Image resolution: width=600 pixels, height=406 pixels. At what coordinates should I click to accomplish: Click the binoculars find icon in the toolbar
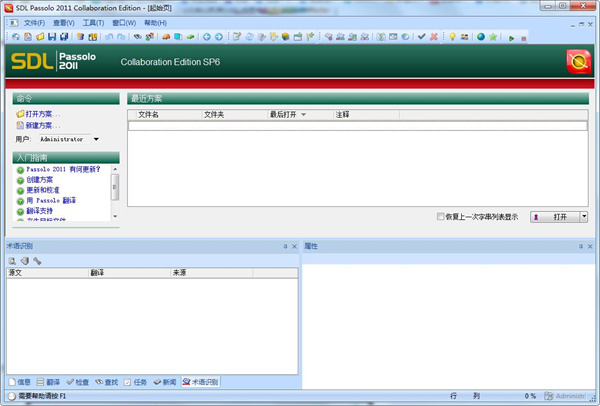click(x=137, y=37)
